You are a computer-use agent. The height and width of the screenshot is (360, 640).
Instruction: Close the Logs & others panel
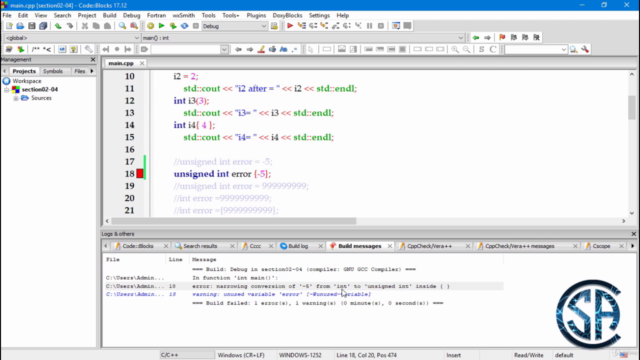click(x=633, y=234)
